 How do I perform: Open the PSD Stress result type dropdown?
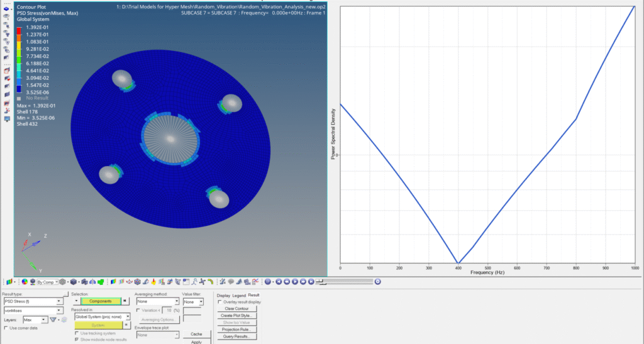[x=59, y=301]
